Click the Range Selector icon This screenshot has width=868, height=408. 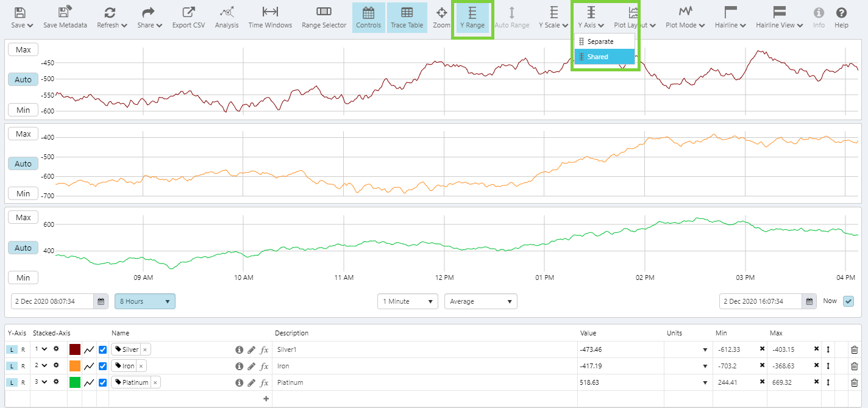(x=324, y=18)
